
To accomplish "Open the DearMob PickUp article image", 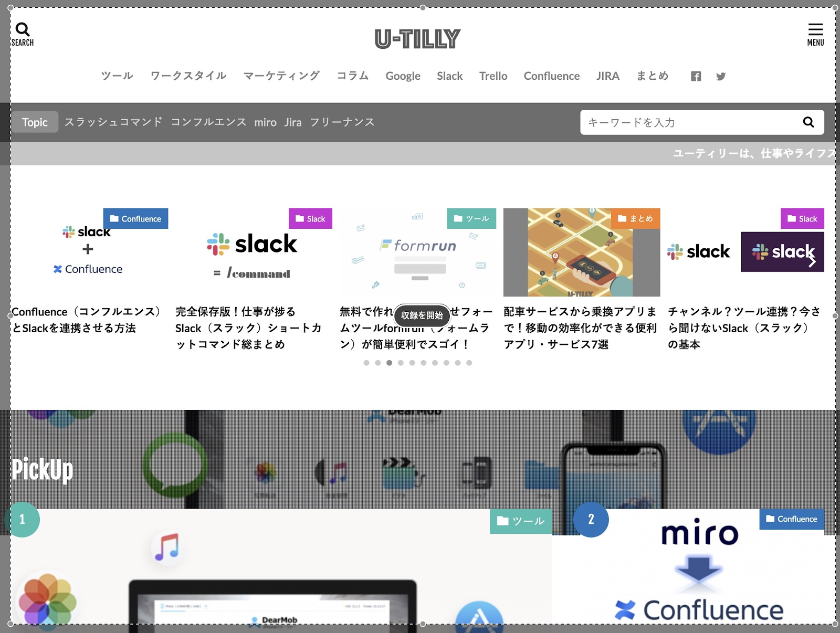I will coord(281,569).
